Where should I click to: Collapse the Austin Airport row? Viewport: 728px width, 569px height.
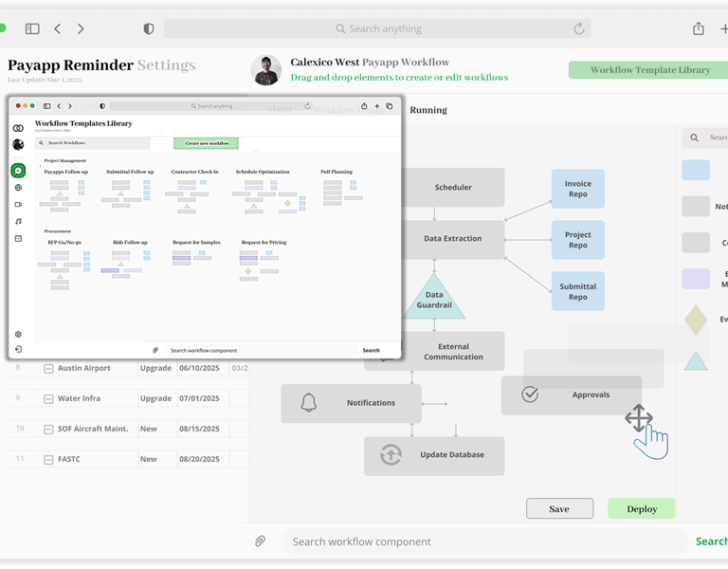48,368
